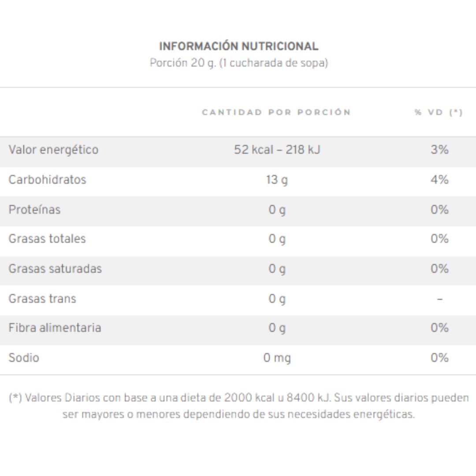The image size is (476, 476).
Task: Click the 0% daily value for Sodio
Action: [439, 357]
